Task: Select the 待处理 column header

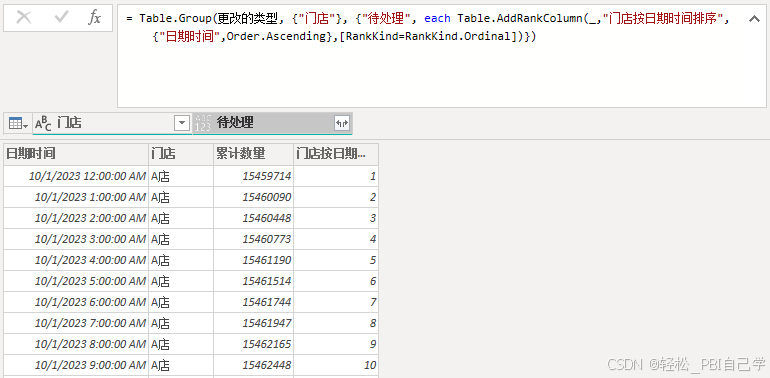Action: 273,123
